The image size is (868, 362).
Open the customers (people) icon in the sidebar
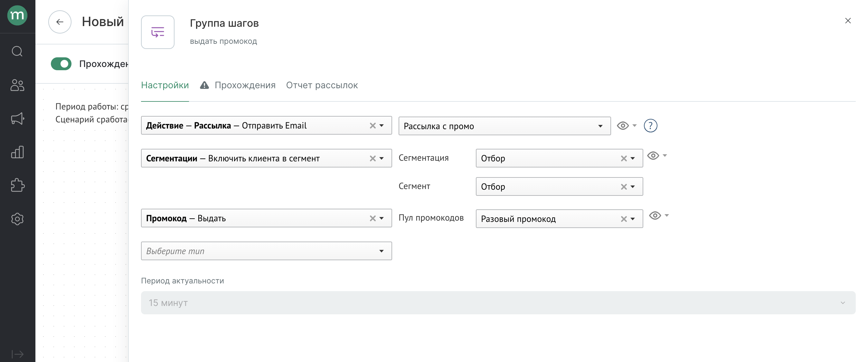coord(17,85)
